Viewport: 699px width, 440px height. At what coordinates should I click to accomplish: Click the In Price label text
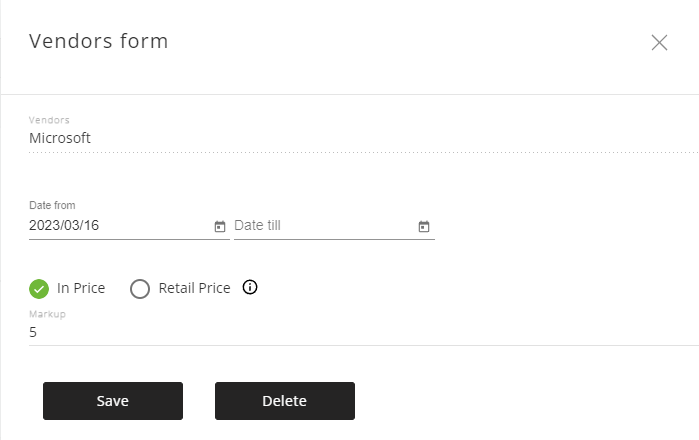pos(81,288)
